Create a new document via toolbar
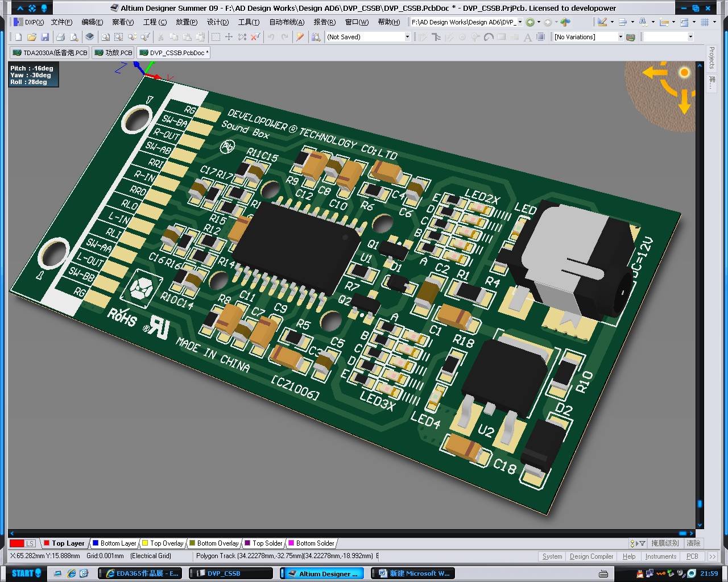This screenshot has width=728, height=582. 18,37
